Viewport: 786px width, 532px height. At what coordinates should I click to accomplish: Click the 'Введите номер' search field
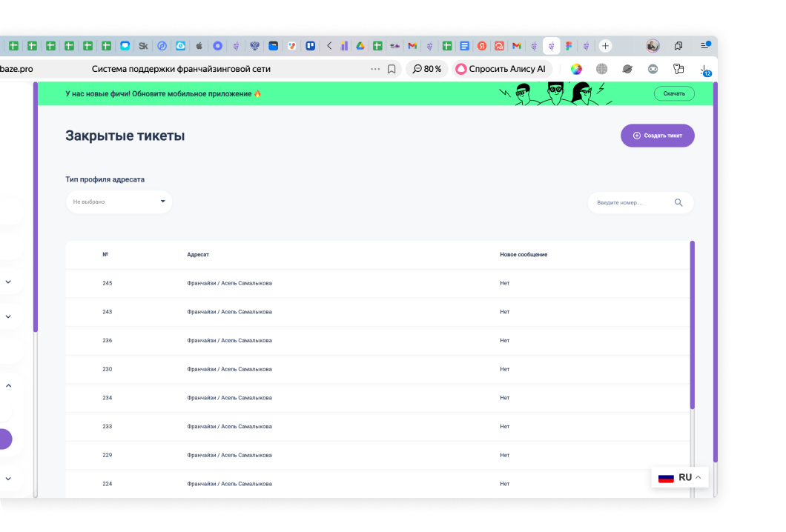630,202
